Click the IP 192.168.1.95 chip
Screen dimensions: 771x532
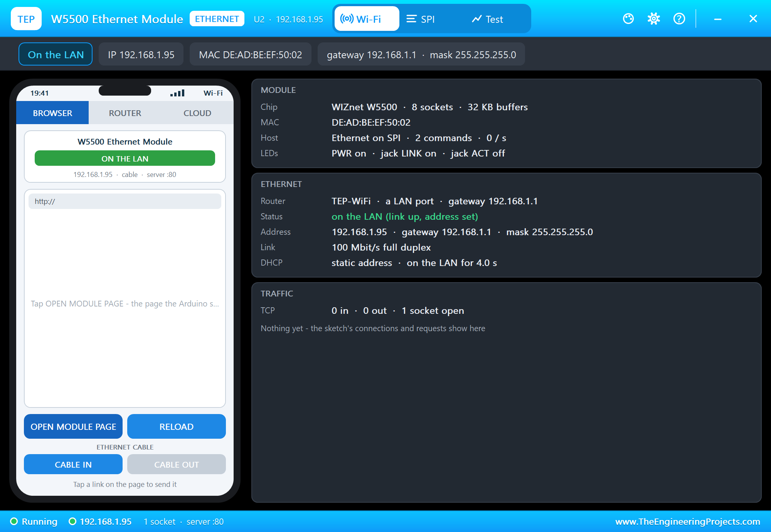click(x=141, y=54)
